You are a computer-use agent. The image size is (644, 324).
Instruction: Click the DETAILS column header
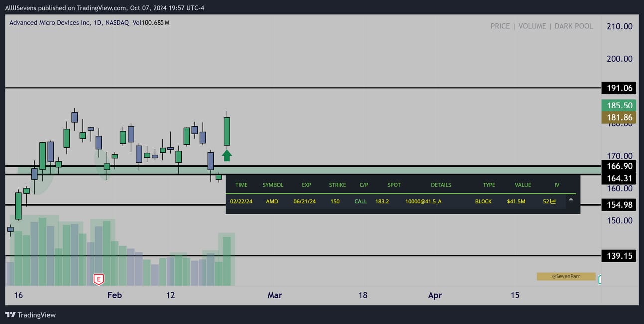pyautogui.click(x=441, y=185)
